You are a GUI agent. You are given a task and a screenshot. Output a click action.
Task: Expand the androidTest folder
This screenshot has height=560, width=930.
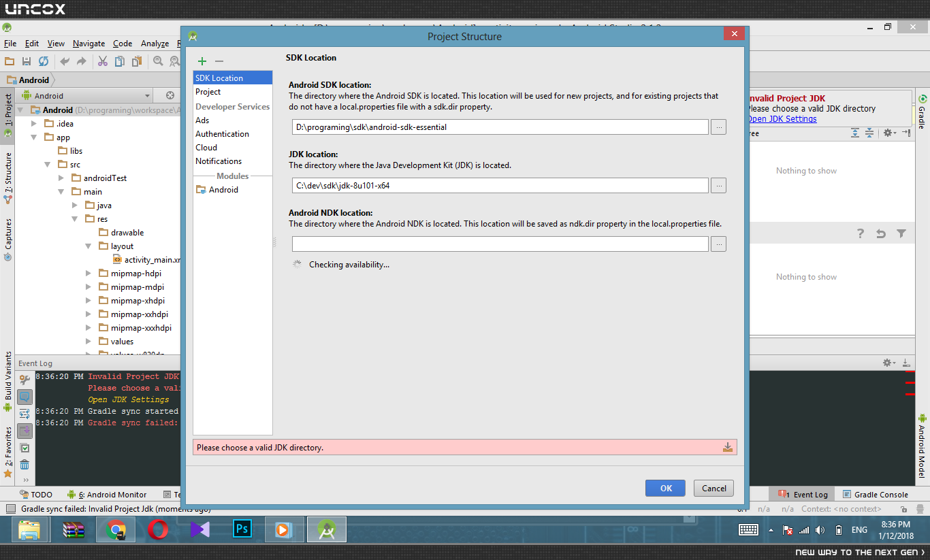(x=61, y=178)
